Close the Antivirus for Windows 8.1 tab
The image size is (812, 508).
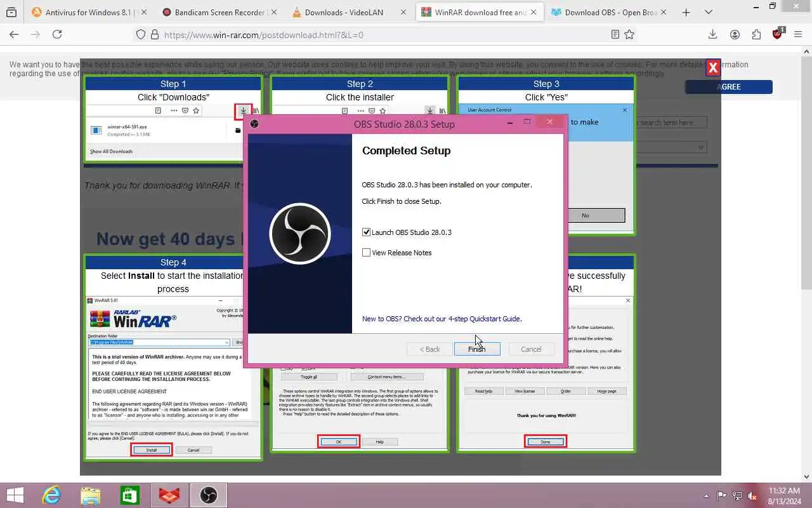coord(143,12)
